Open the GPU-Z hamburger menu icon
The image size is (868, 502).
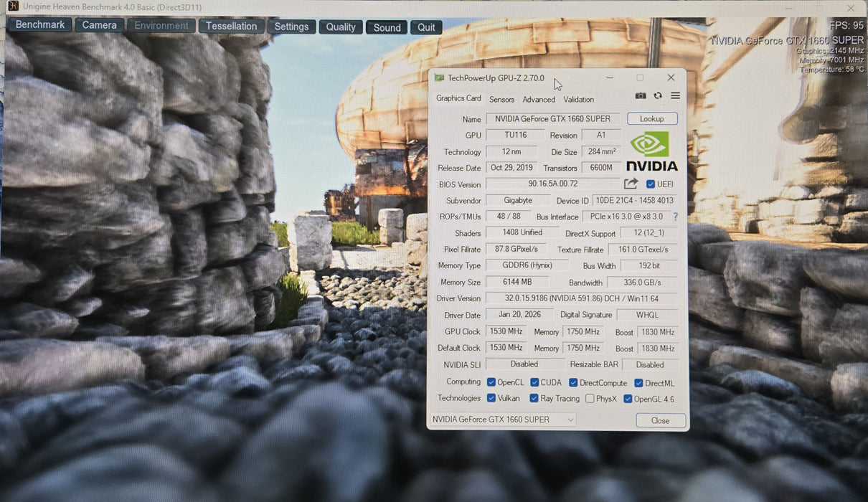tap(675, 95)
